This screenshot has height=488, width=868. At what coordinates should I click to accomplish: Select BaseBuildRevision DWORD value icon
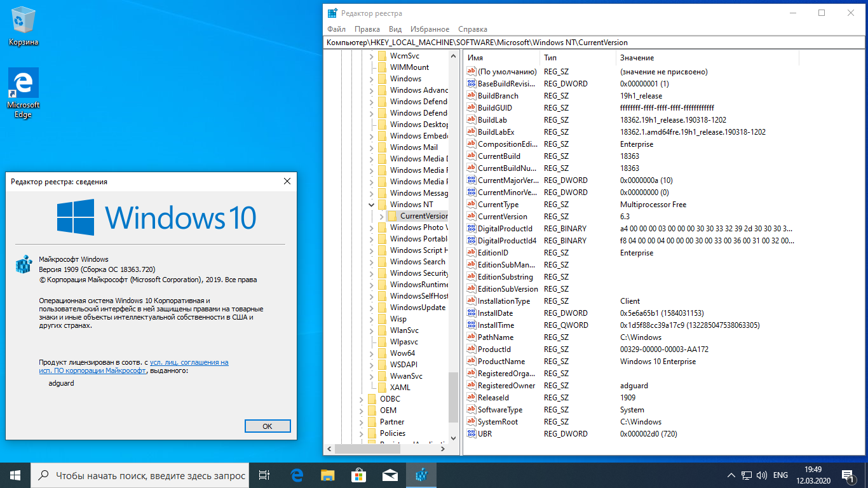point(471,84)
